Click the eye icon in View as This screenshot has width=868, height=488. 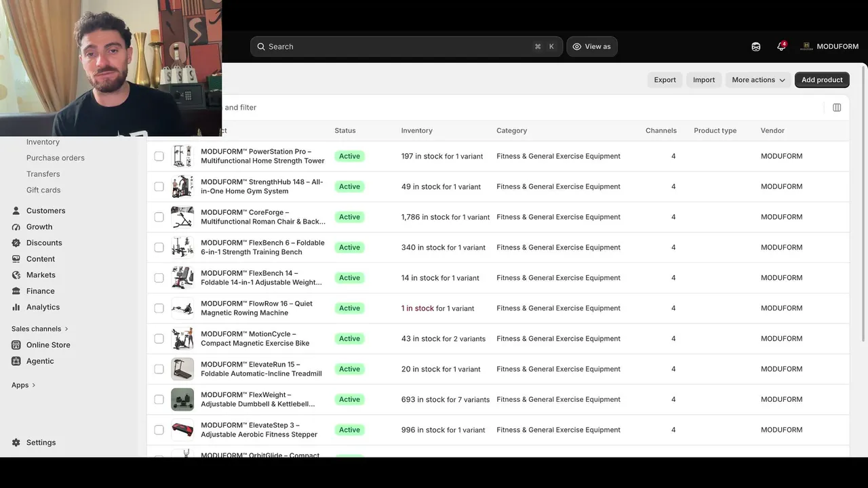pyautogui.click(x=577, y=47)
